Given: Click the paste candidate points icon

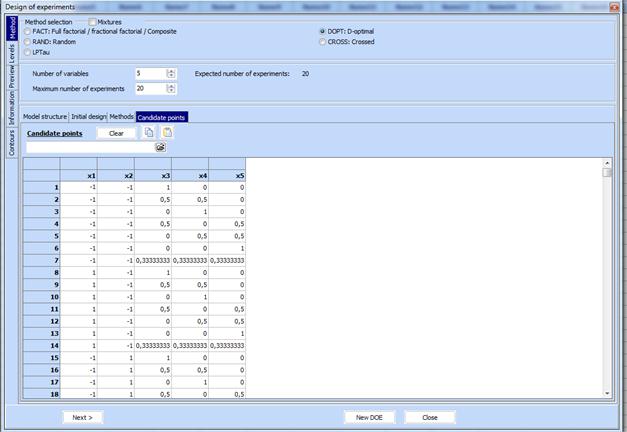Looking at the screenshot, I should 167,132.
